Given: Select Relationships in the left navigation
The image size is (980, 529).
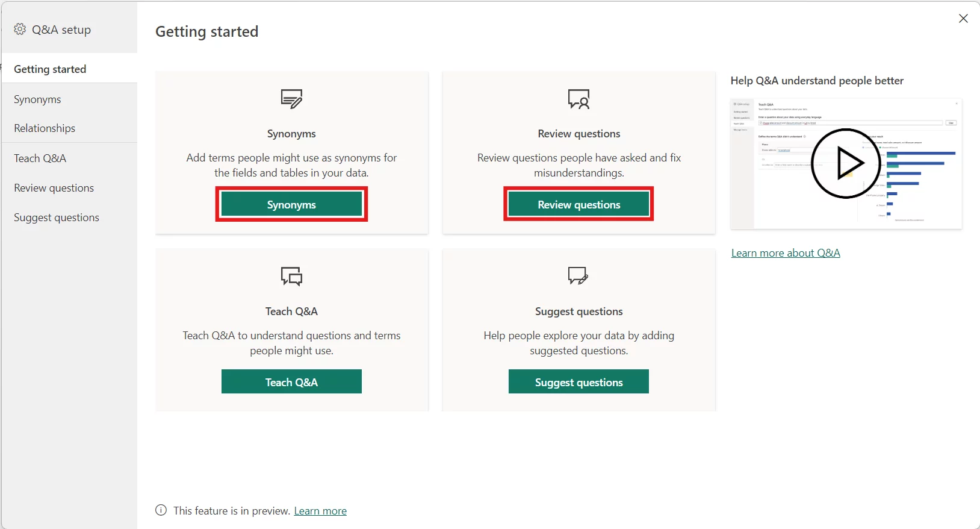Looking at the screenshot, I should coord(45,128).
